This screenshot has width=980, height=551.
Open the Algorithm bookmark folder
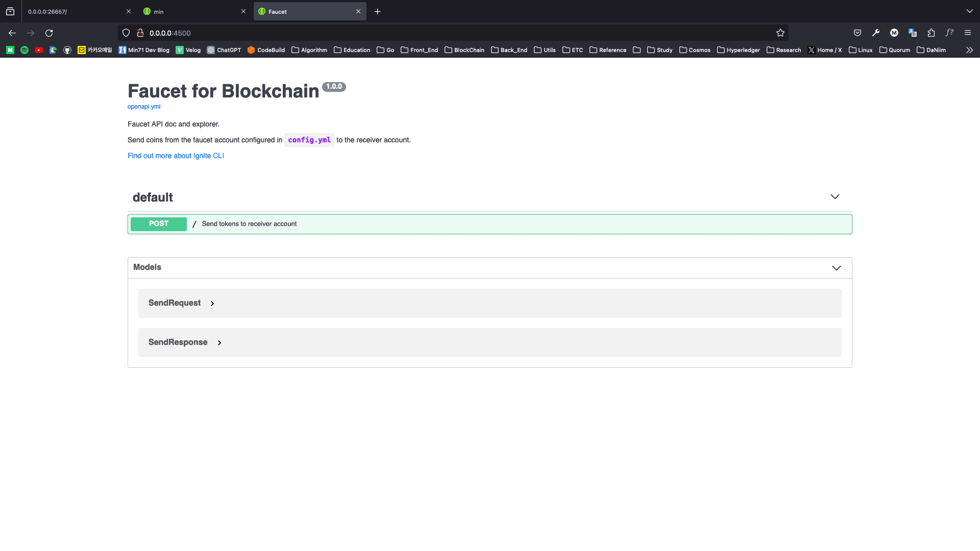point(309,50)
